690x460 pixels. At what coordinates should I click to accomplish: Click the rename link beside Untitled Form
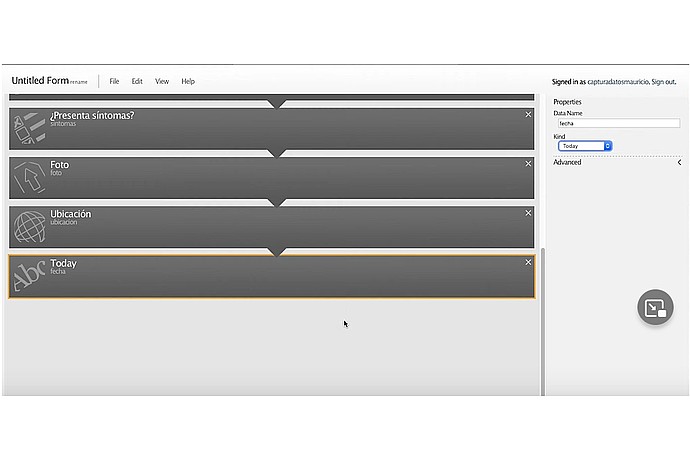pos(79,82)
